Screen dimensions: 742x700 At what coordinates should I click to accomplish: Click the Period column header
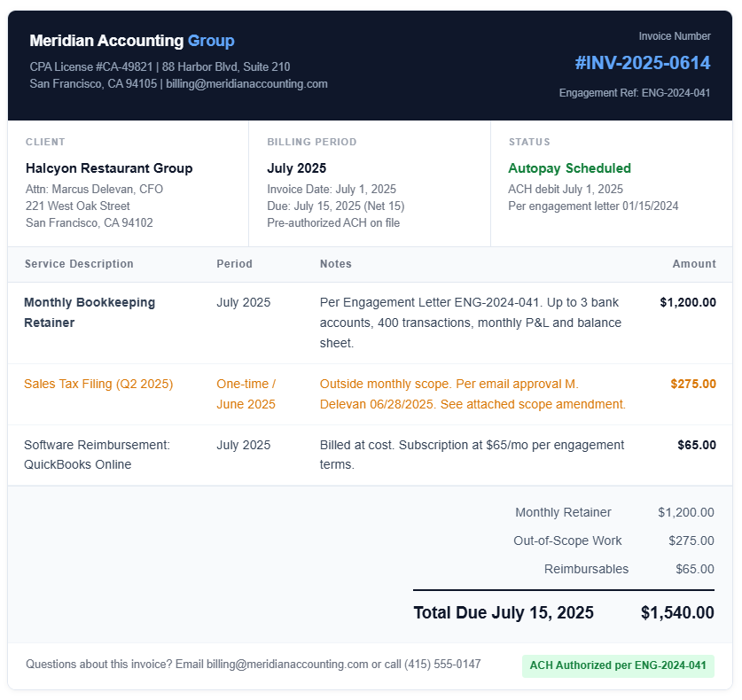pyautogui.click(x=234, y=264)
